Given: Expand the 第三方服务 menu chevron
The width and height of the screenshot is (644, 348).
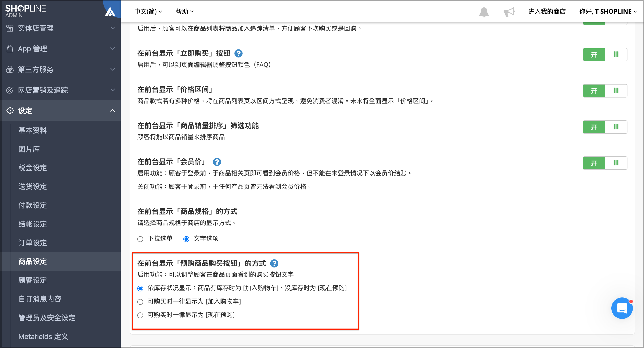Looking at the screenshot, I should pos(113,69).
